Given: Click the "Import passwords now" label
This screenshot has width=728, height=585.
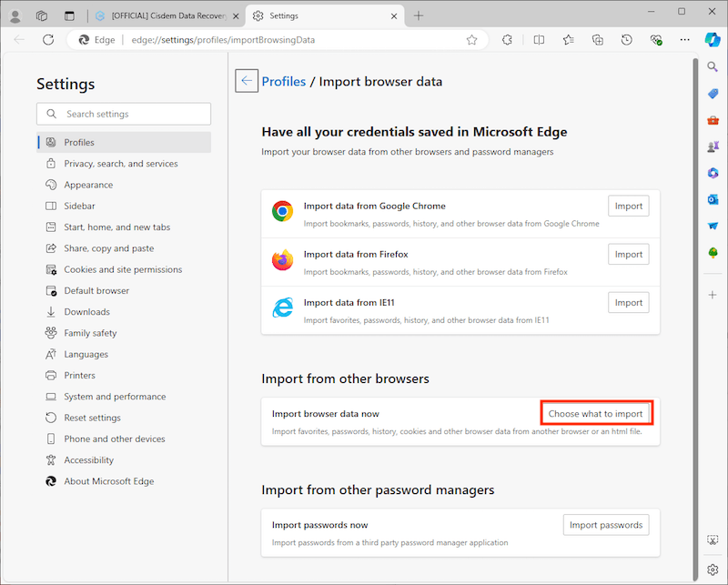Looking at the screenshot, I should click(x=320, y=525).
